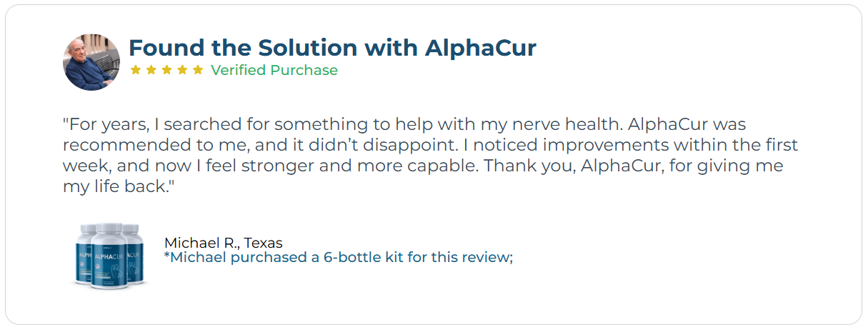Click the fourth gold rating star
The height and width of the screenshot is (332, 868).
[183, 70]
